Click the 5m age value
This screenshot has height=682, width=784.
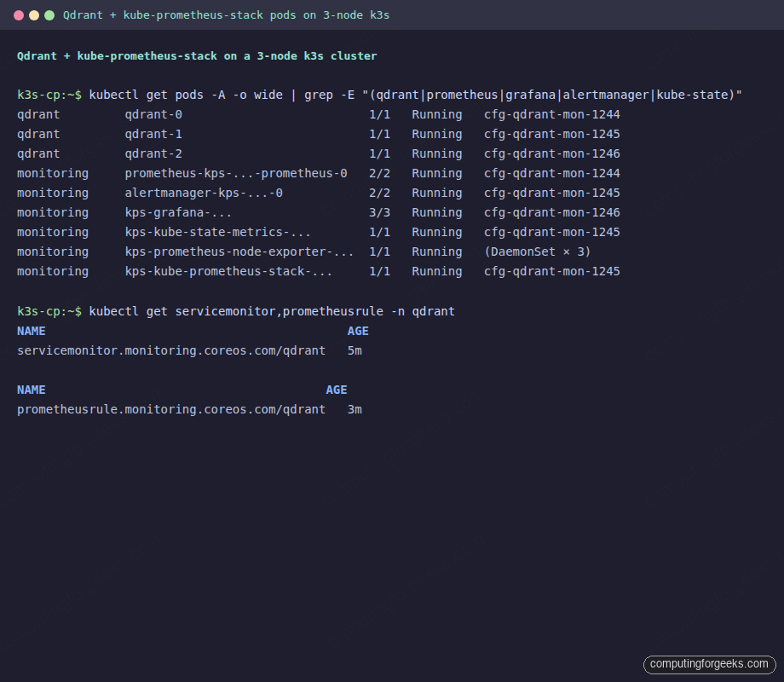355,350
